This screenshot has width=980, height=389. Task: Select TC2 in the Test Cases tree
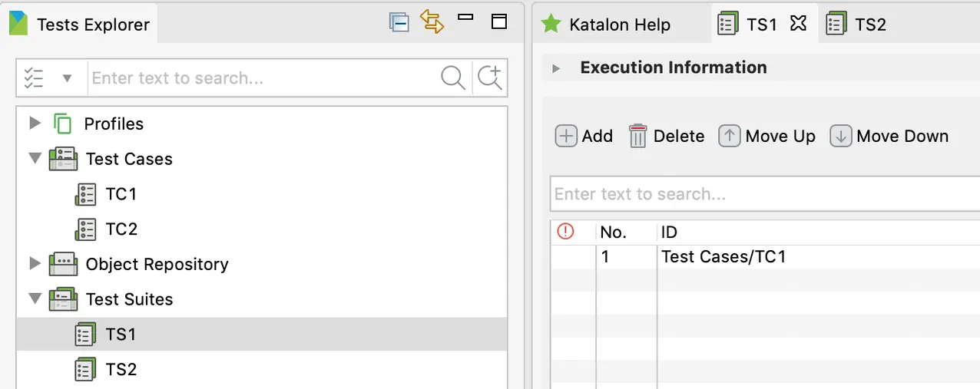click(x=121, y=229)
